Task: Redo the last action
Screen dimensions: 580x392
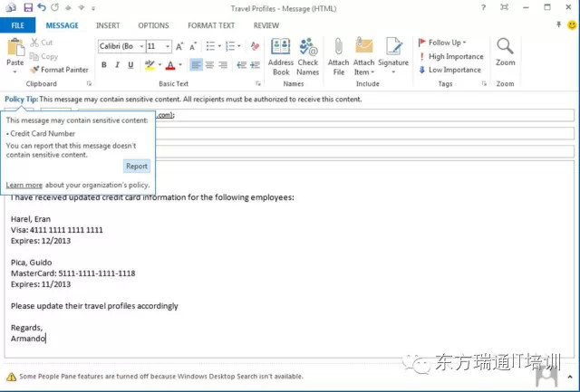Action: tap(54, 7)
